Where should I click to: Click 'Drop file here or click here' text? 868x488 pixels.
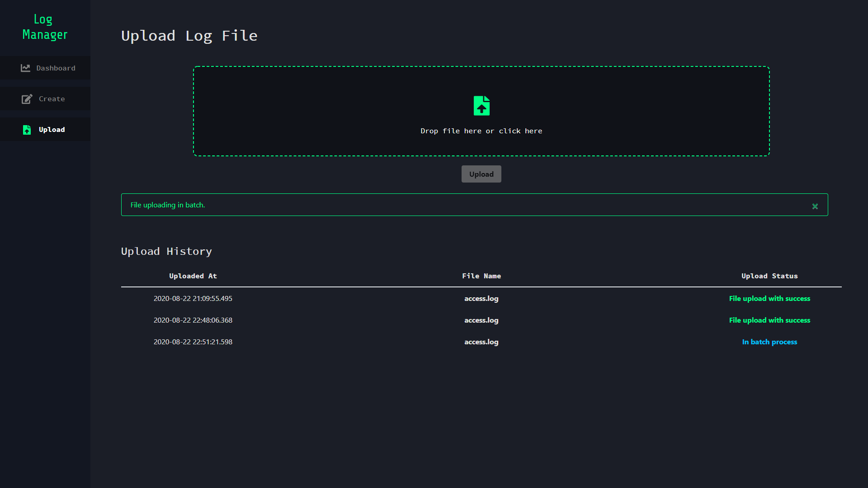pyautogui.click(x=481, y=131)
